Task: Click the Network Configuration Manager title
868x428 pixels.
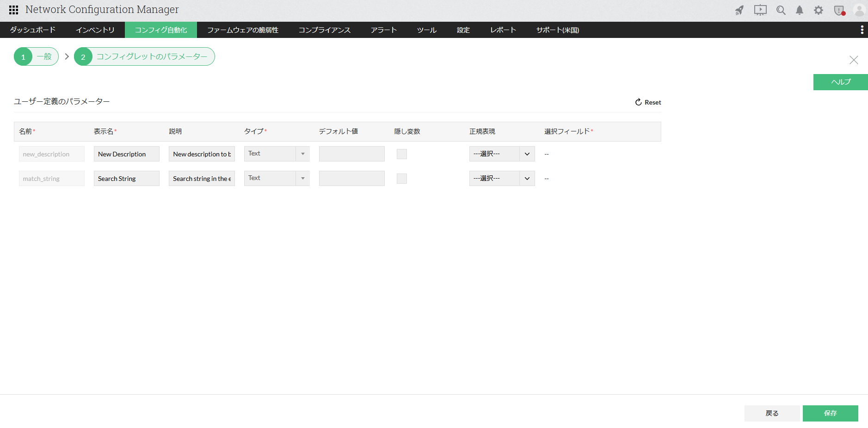Action: (102, 10)
